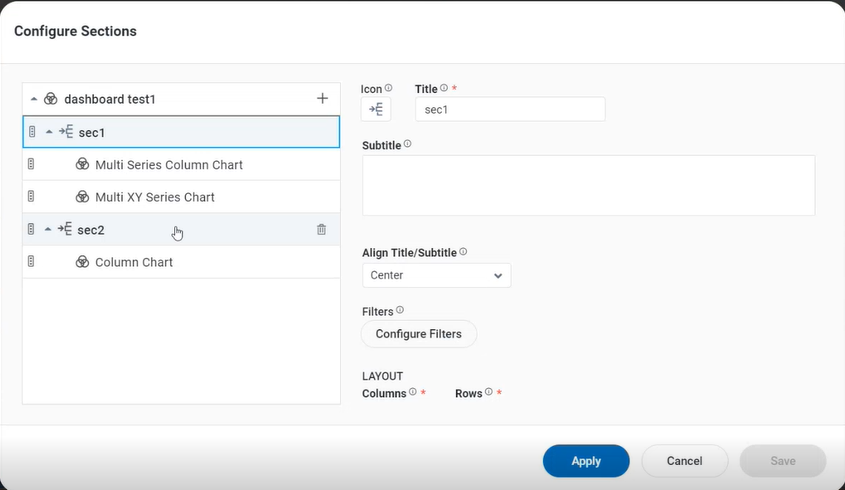845x490 pixels.
Task: Click info icon next to Rows label
Action: click(488, 393)
